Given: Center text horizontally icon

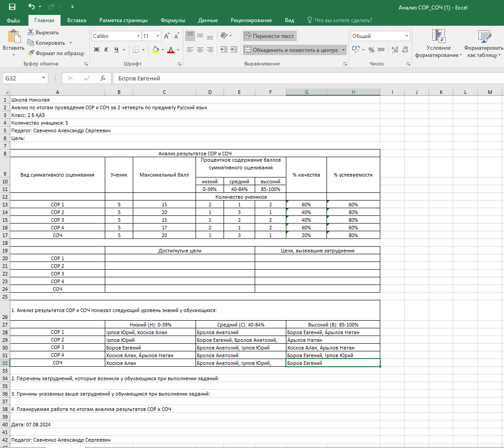Looking at the screenshot, I should pyautogui.click(x=200, y=50).
